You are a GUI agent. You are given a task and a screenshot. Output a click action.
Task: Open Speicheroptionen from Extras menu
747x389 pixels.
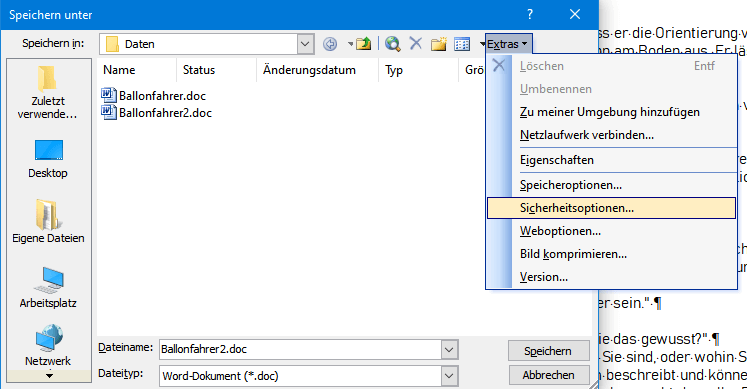612,185
